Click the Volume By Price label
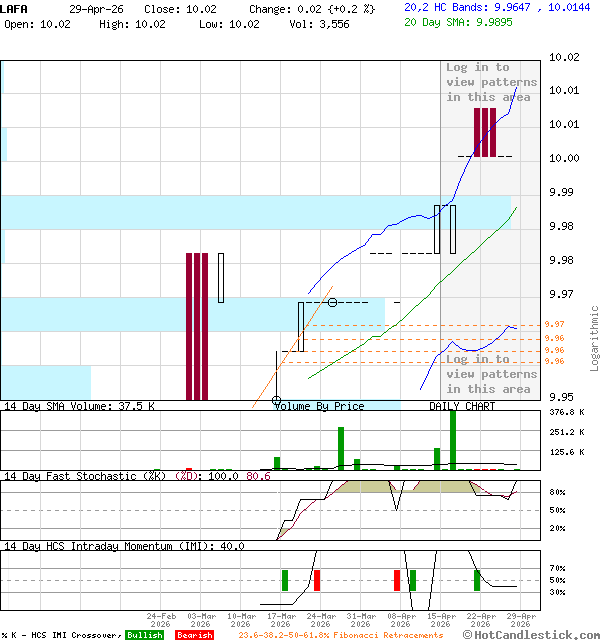The image size is (600, 640). (319, 406)
